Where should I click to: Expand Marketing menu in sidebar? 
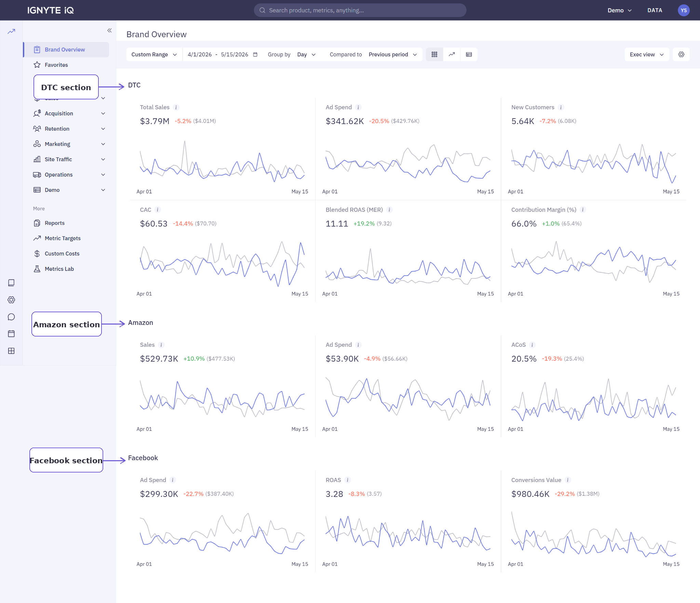click(x=69, y=144)
